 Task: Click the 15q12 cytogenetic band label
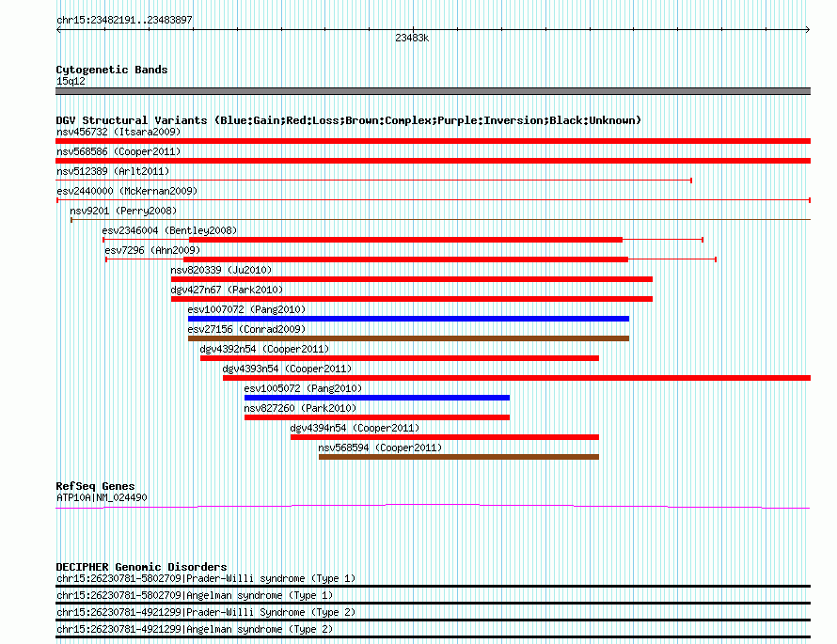click(71, 81)
